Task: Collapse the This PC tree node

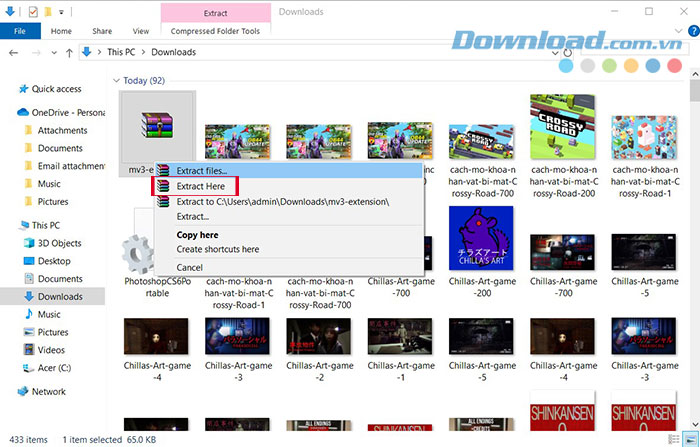Action: coord(8,225)
